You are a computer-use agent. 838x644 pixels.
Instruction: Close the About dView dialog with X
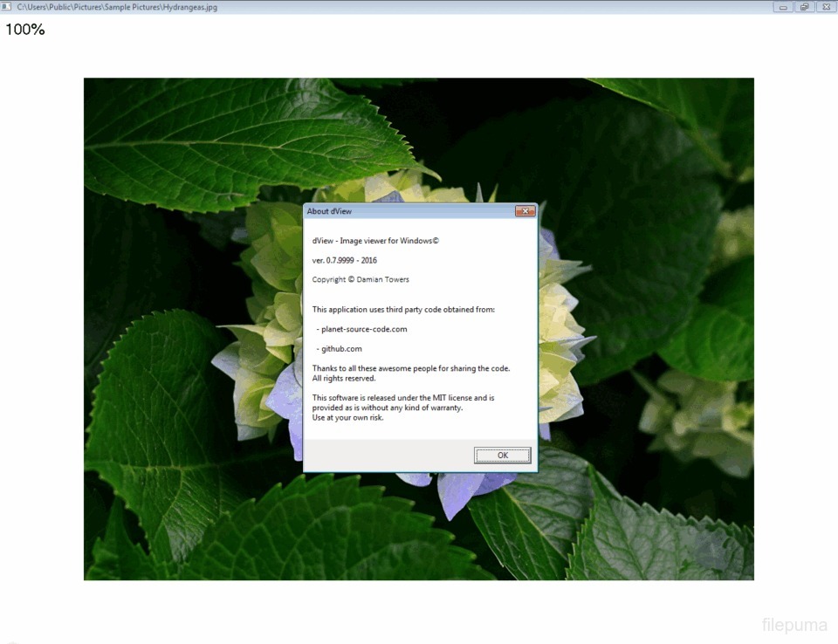coord(525,211)
